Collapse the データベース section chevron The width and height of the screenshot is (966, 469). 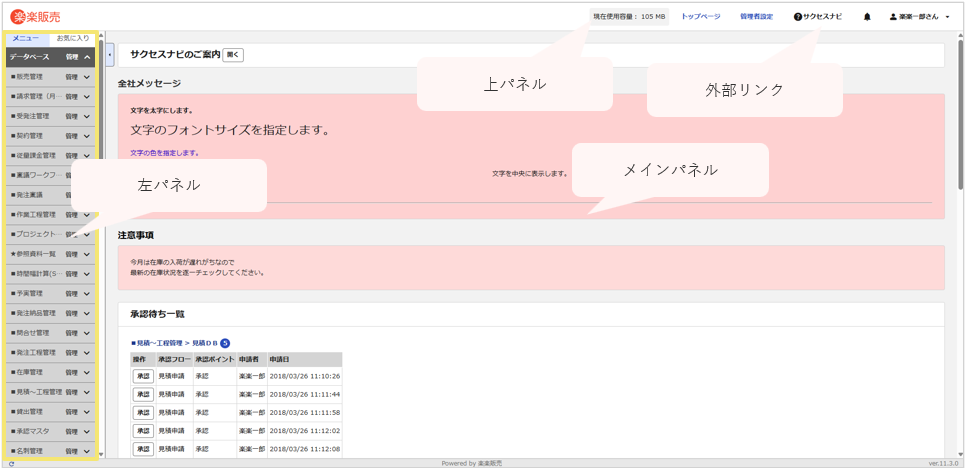pos(87,57)
